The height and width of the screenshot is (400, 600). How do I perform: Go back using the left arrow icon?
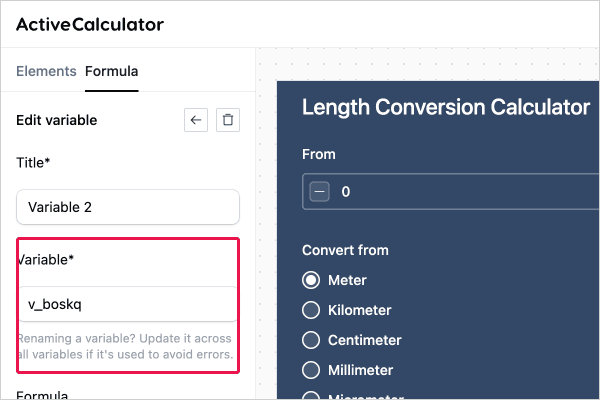pos(196,120)
